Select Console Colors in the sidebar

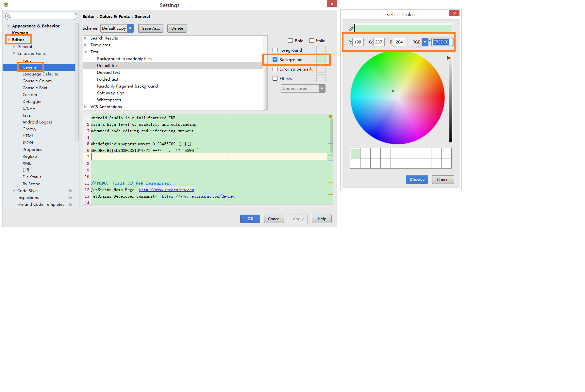click(x=37, y=81)
